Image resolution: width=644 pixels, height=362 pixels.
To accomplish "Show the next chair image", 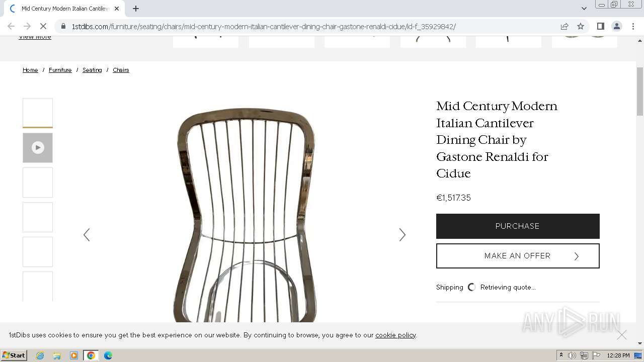I will point(402,235).
